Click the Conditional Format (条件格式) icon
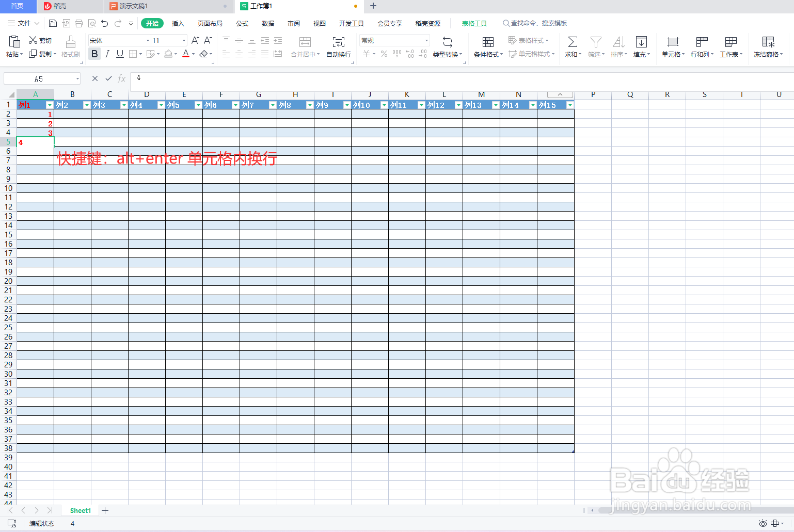The image size is (794, 532). (x=488, y=42)
